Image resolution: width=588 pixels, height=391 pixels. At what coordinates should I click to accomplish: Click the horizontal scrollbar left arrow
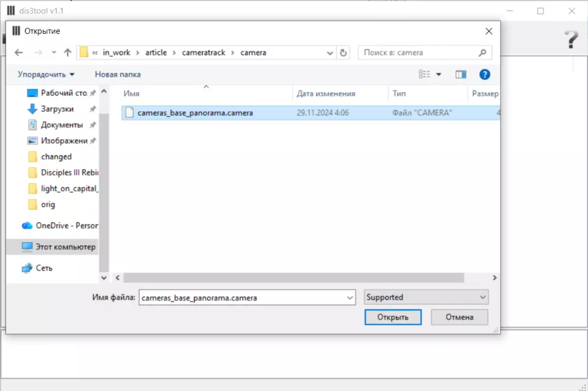pyautogui.click(x=118, y=278)
